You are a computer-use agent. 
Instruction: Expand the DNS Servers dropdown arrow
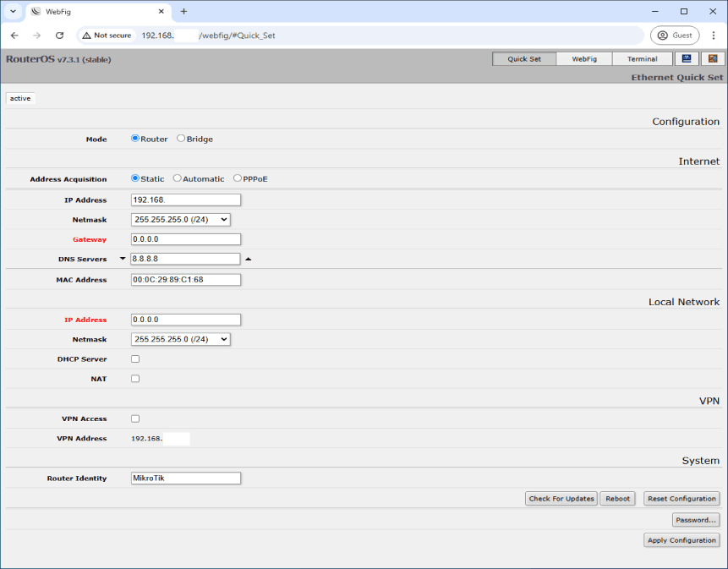tap(123, 259)
